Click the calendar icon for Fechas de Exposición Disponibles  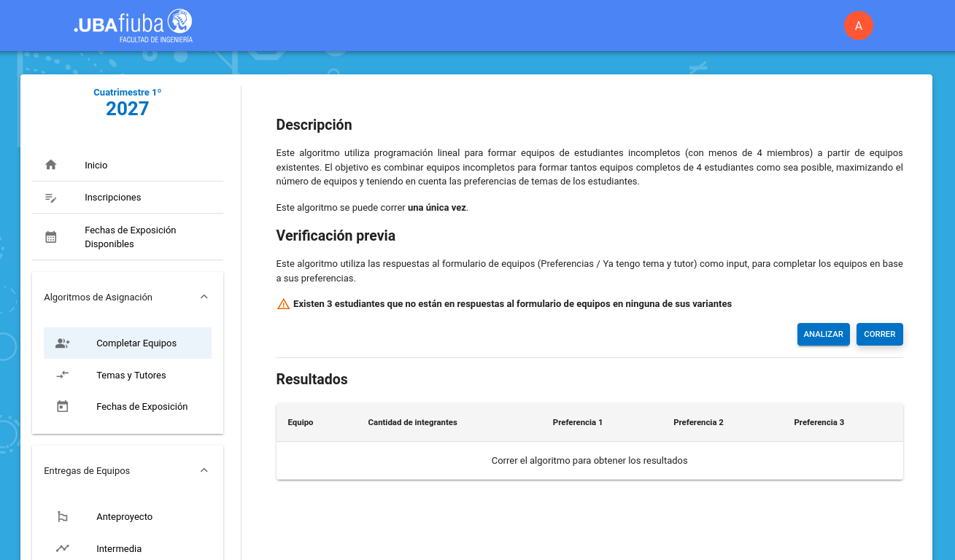[51, 237]
